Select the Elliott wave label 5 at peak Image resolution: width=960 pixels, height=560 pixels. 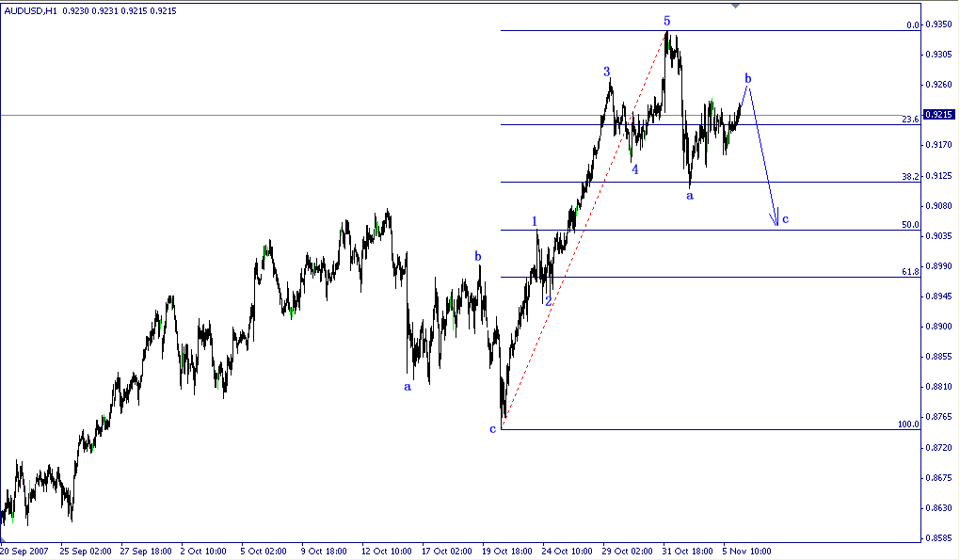665,19
